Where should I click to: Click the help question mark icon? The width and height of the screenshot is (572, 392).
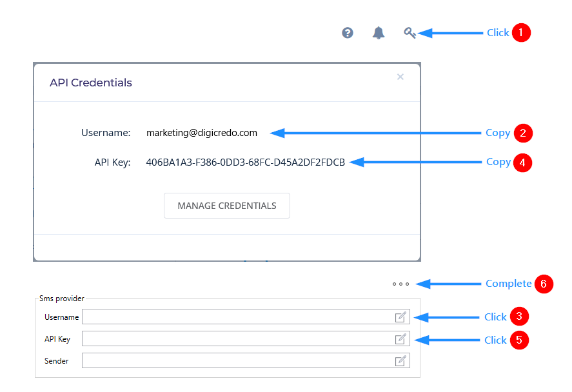(x=348, y=33)
